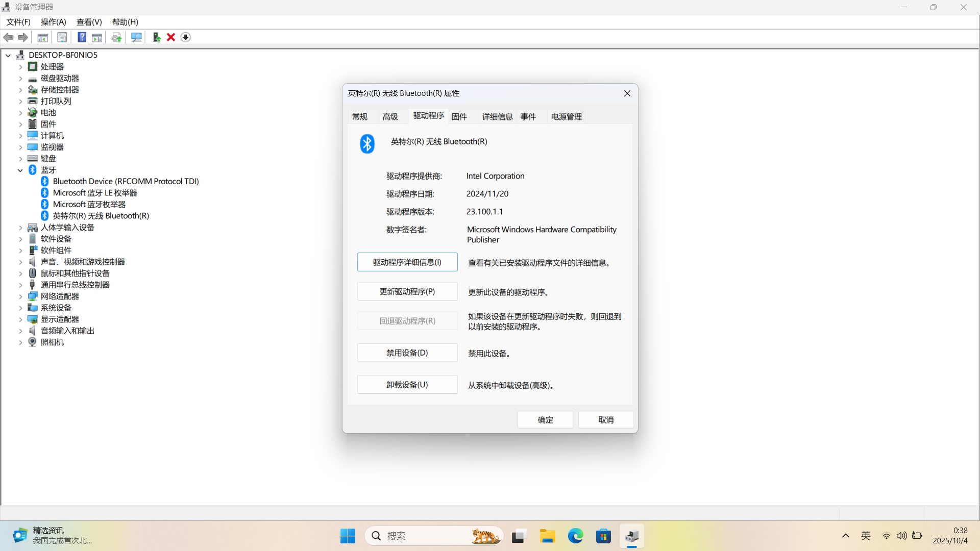
Task: Click the scan for hardware changes icon
Action: (136, 37)
